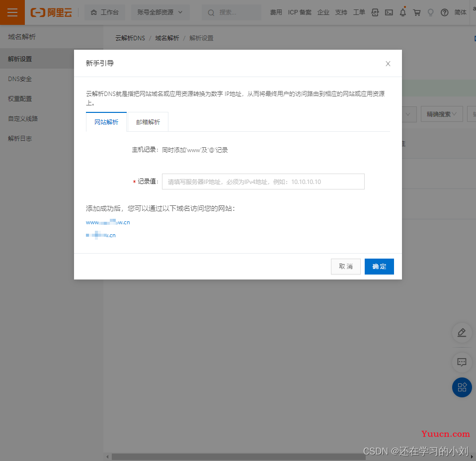The height and width of the screenshot is (461, 476).
Task: Click the 域名解析 breadcrumb link
Action: 167,38
